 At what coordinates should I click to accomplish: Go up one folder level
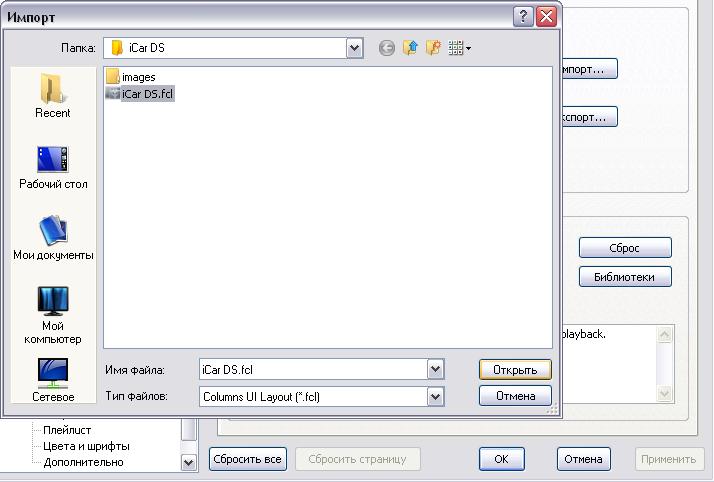point(410,47)
